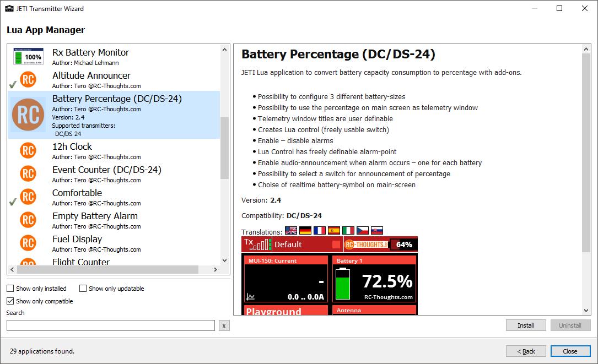Image resolution: width=598 pixels, height=364 pixels.
Task: Click the Slovak flag translation icon
Action: tap(377, 231)
